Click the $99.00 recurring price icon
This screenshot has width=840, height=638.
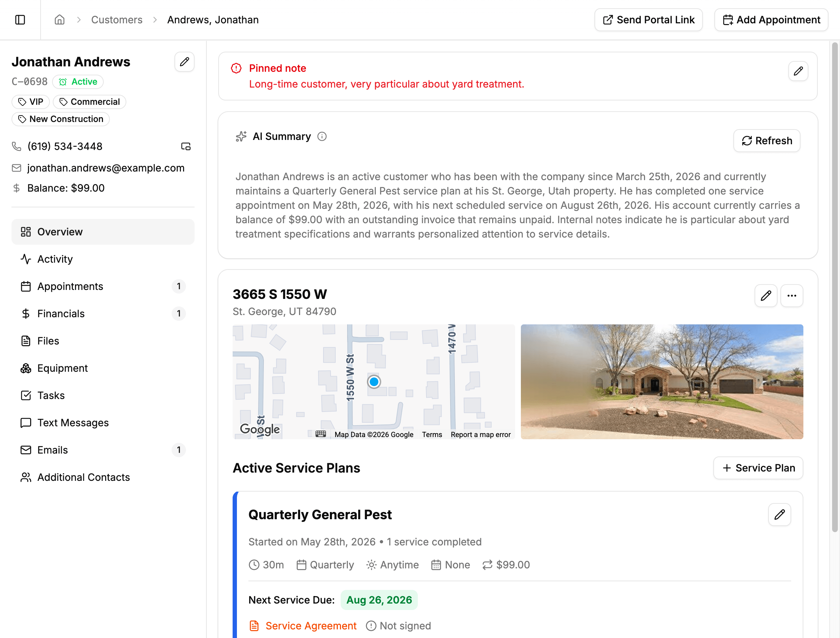coord(487,565)
